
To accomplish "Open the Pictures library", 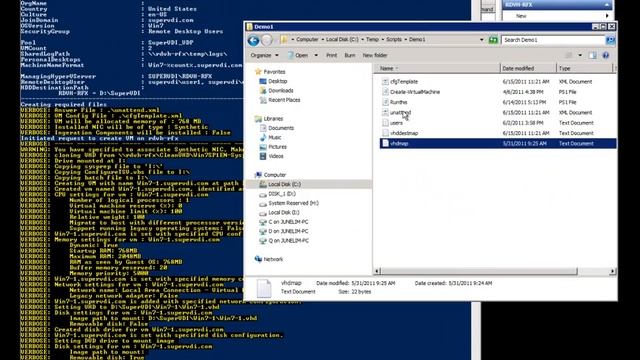I will pos(278,147).
